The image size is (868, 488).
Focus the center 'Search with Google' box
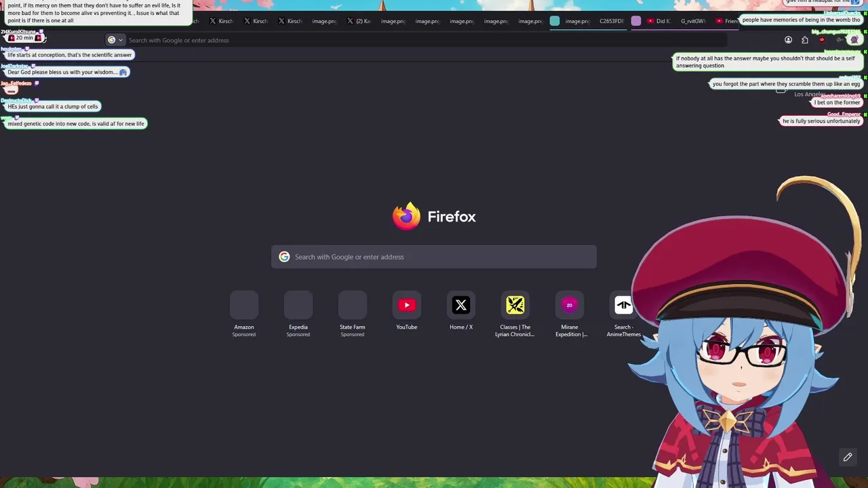434,257
